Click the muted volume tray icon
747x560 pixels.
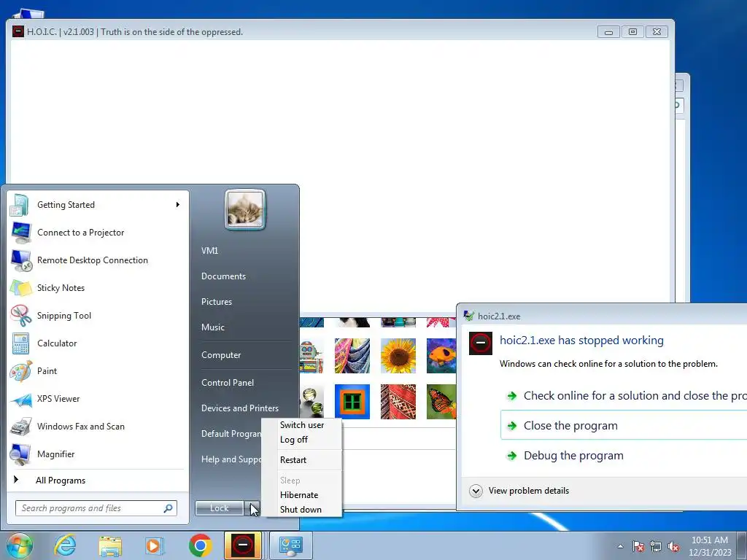673,547
